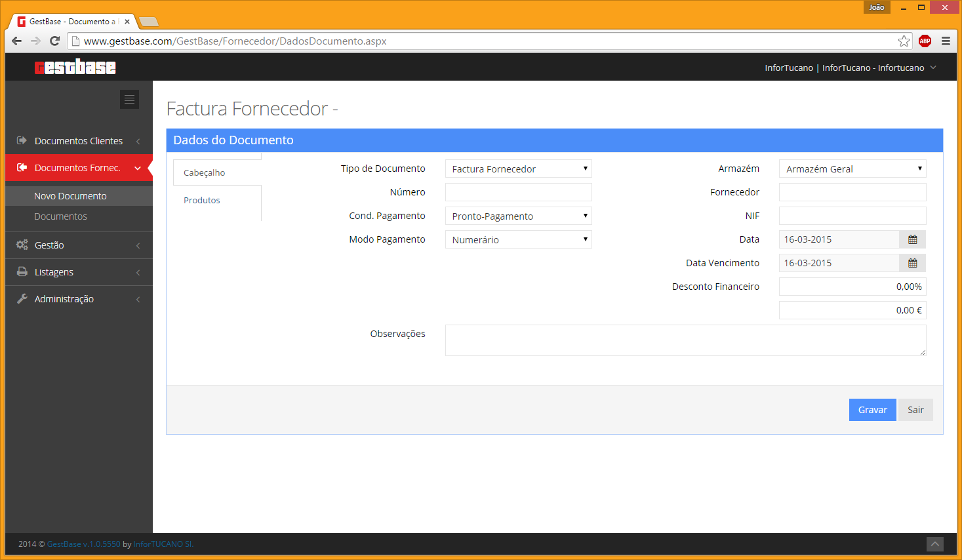Toggle the sidebar hamburger menu button

[129, 99]
